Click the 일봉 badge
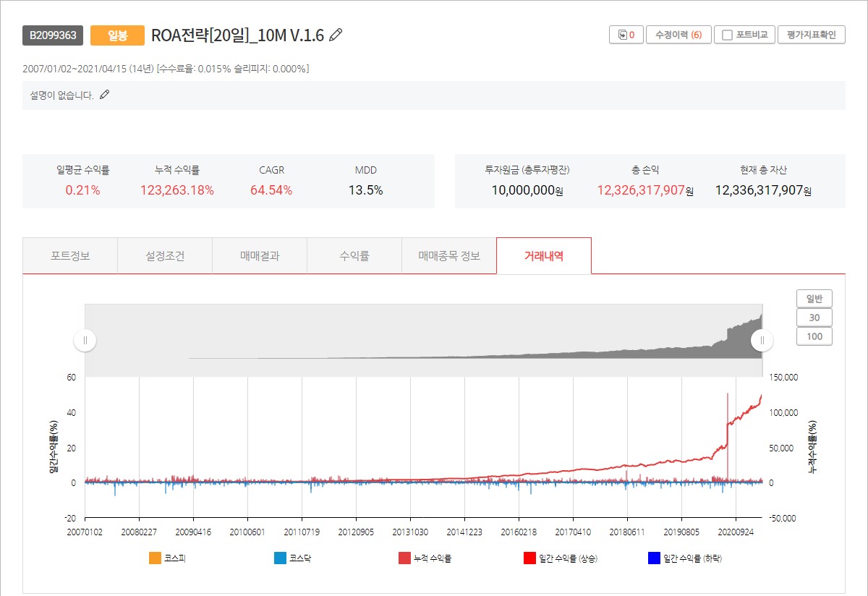This screenshot has height=596, width=868. click(x=117, y=35)
